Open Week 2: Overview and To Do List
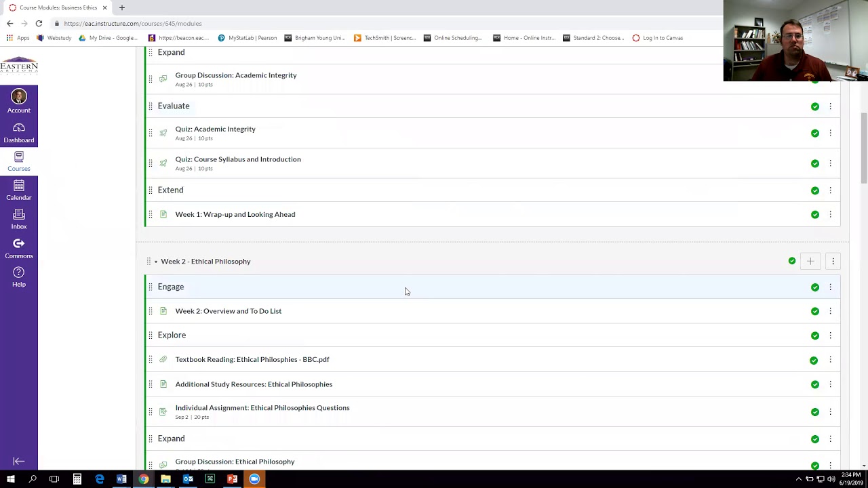 229,311
